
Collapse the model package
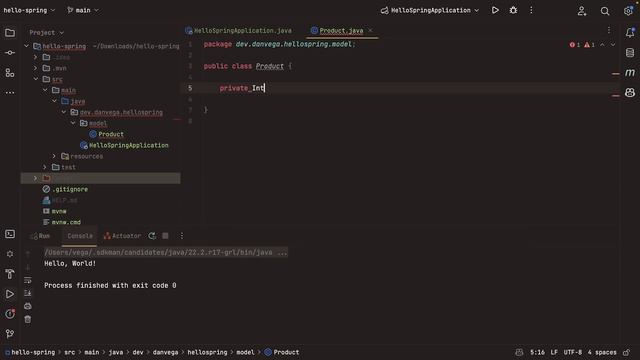tap(73, 123)
